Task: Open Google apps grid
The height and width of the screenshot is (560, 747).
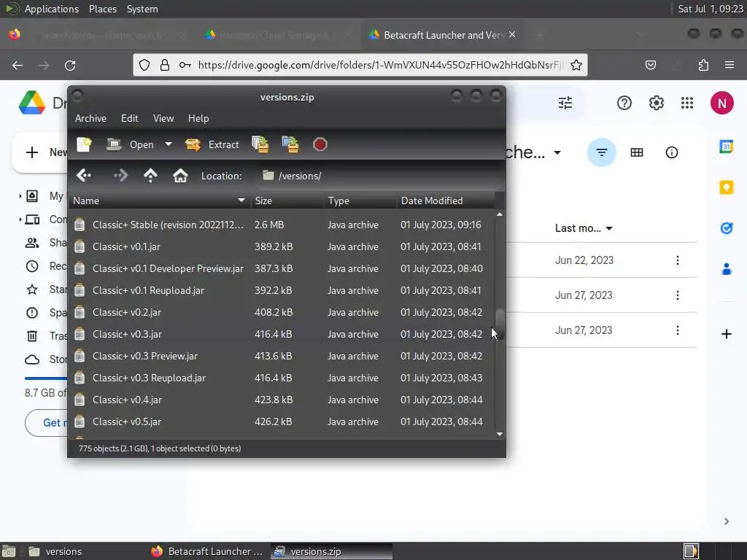Action: coord(687,103)
